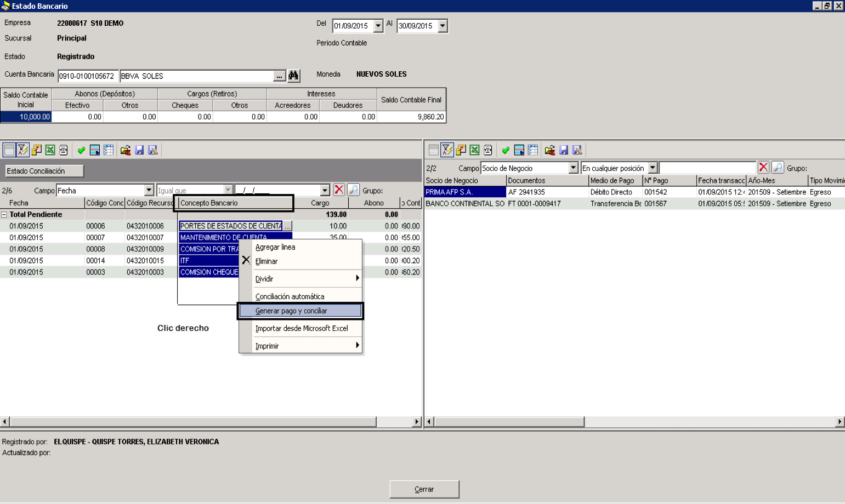Toggle the filter funnel icon in left toolbar
The height and width of the screenshot is (504, 845).
(22, 150)
